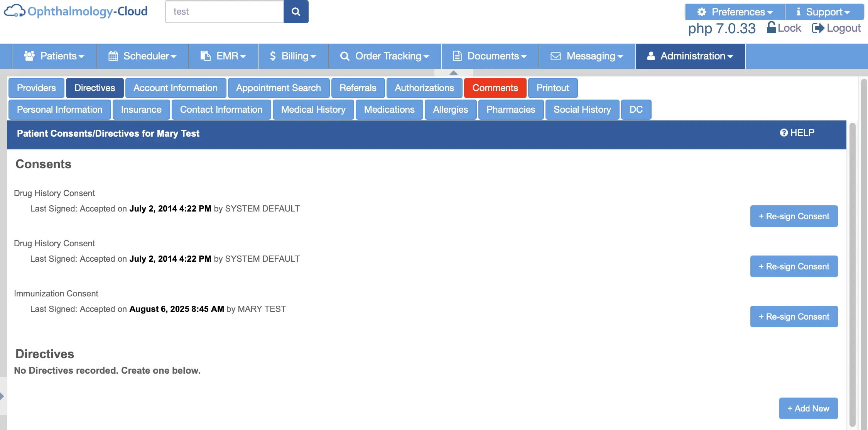Expand left side panel arrow
This screenshot has width=868, height=430.
[x=2, y=396]
